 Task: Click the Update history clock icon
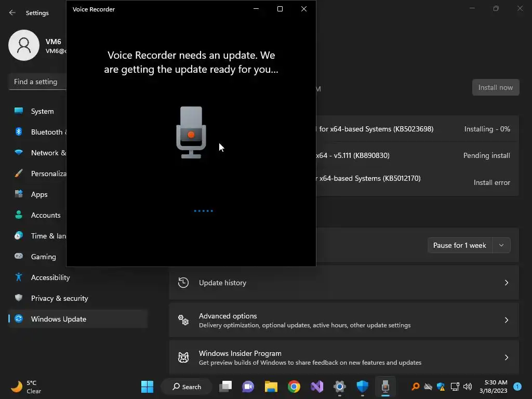(x=183, y=283)
